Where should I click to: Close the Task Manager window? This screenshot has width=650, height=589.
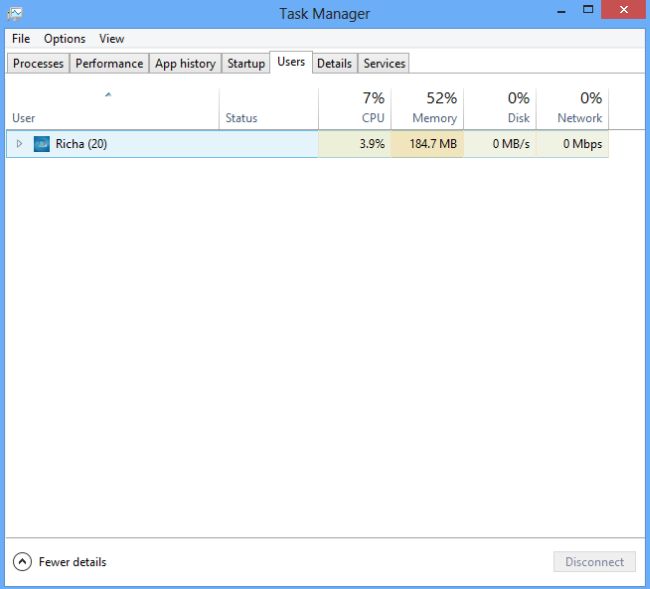[623, 10]
